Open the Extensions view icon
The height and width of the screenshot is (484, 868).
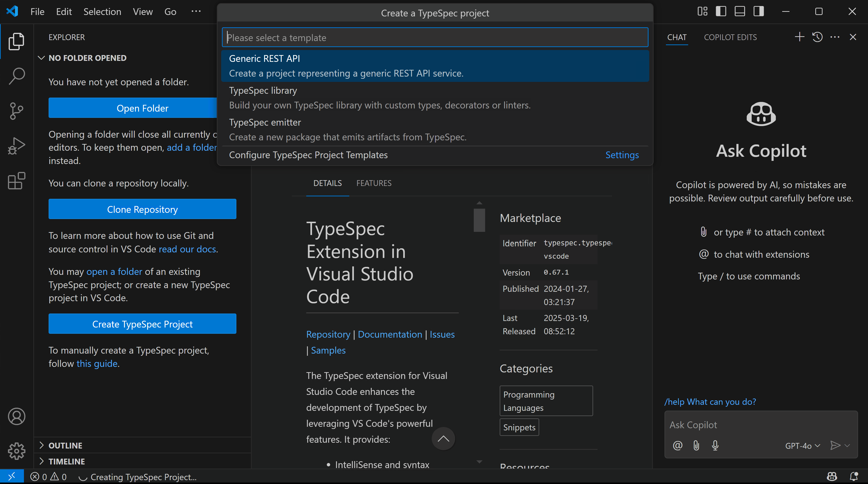[x=16, y=181]
